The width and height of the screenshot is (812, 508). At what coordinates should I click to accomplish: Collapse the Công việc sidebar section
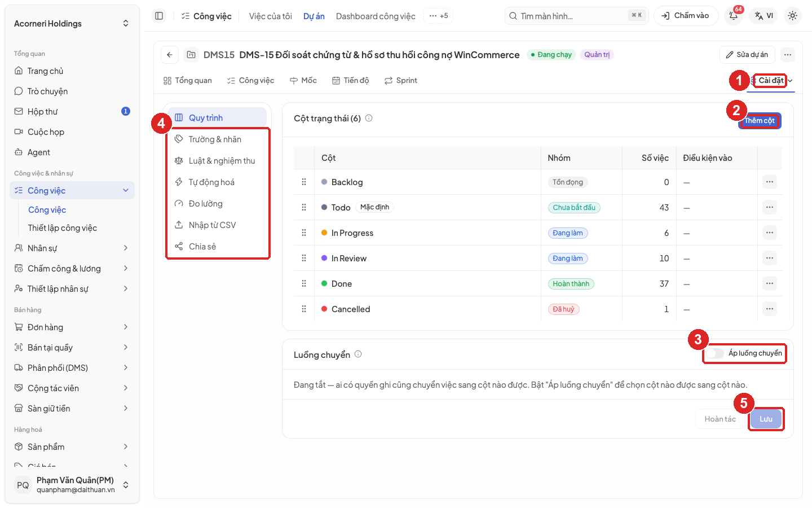(126, 190)
